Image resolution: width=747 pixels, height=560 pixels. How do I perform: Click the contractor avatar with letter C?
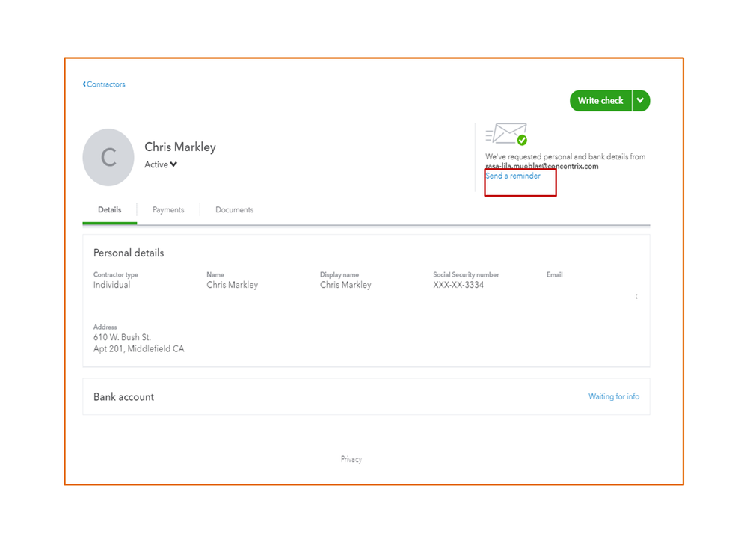tap(108, 157)
